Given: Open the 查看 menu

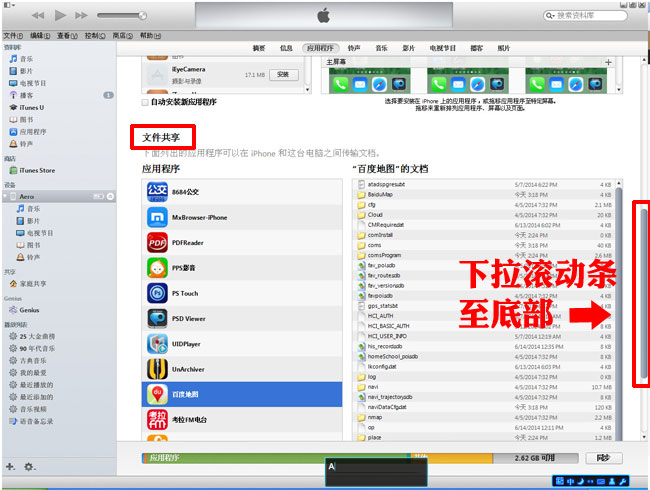Looking at the screenshot, I should 67,36.
